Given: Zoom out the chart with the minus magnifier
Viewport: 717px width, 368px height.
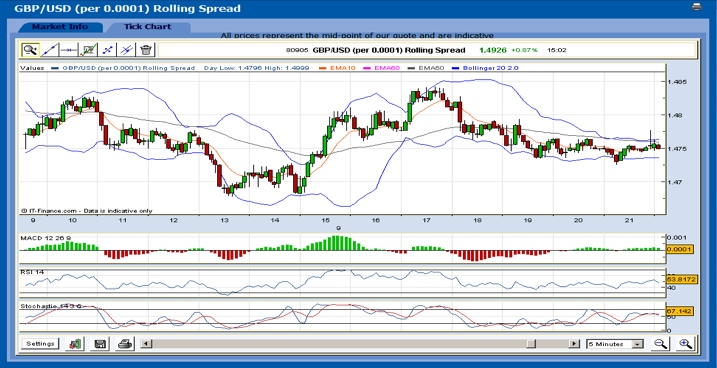Looking at the screenshot, I should pos(660,344).
